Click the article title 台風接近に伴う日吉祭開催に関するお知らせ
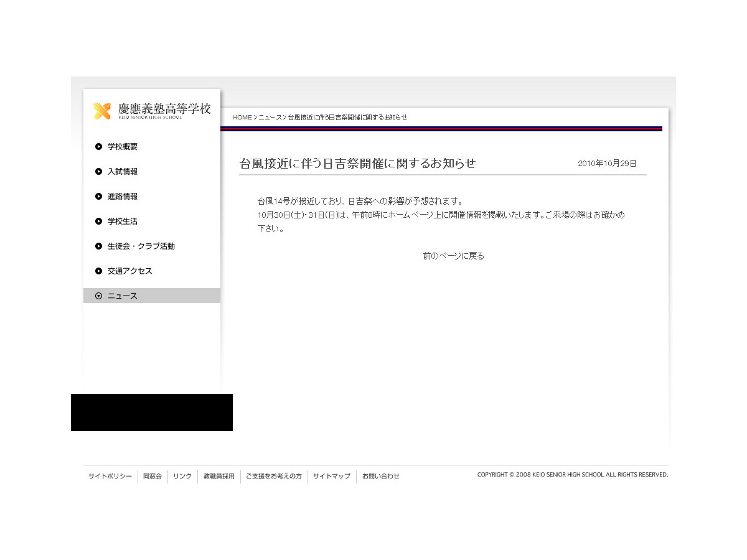This screenshot has width=747, height=560. click(x=358, y=164)
